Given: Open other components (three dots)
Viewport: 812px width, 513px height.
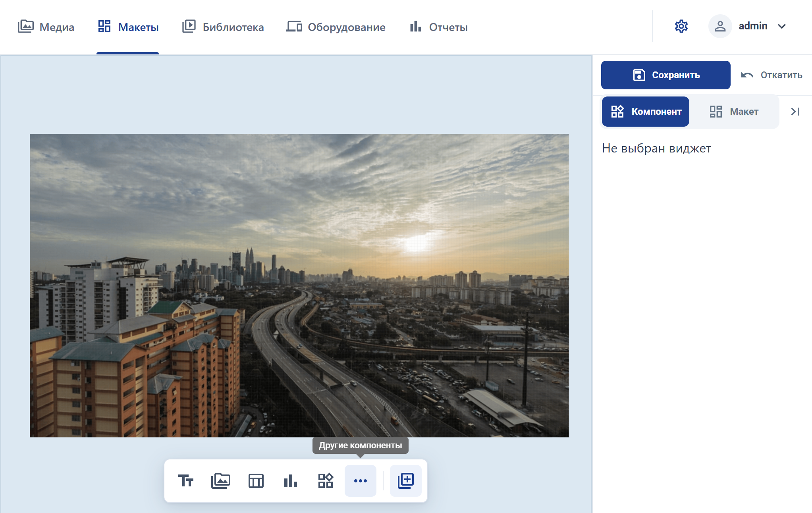Looking at the screenshot, I should [361, 481].
